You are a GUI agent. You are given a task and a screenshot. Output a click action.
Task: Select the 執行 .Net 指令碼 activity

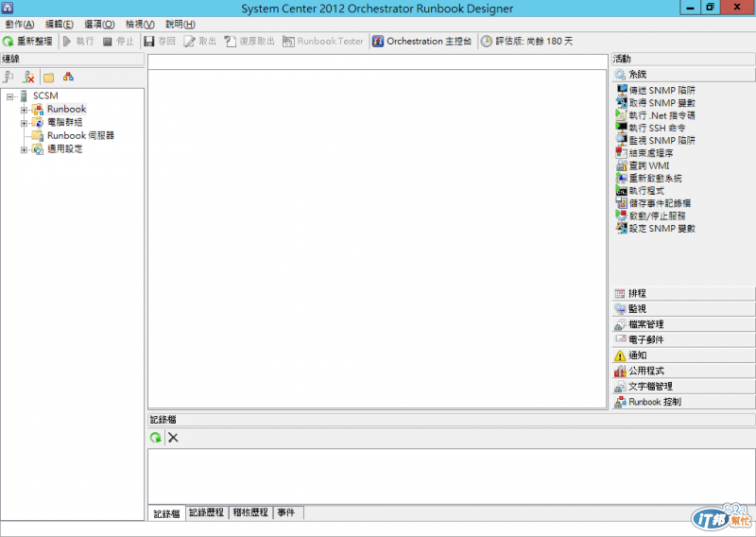tap(656, 115)
